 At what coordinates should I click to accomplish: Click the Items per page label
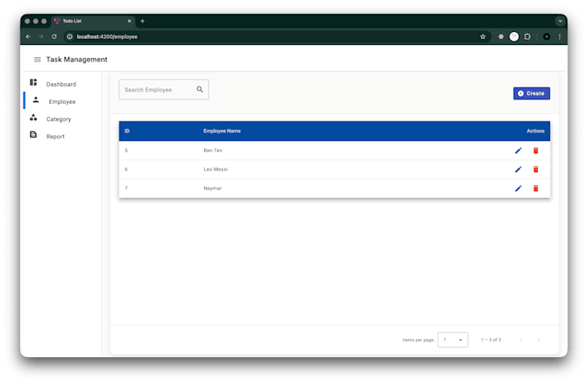coord(419,340)
